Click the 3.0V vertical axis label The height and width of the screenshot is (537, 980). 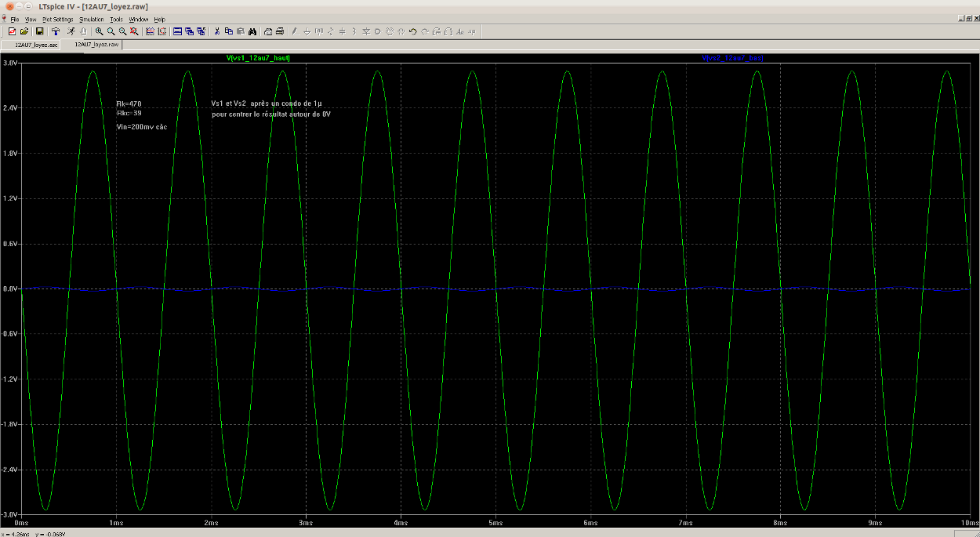click(10, 63)
